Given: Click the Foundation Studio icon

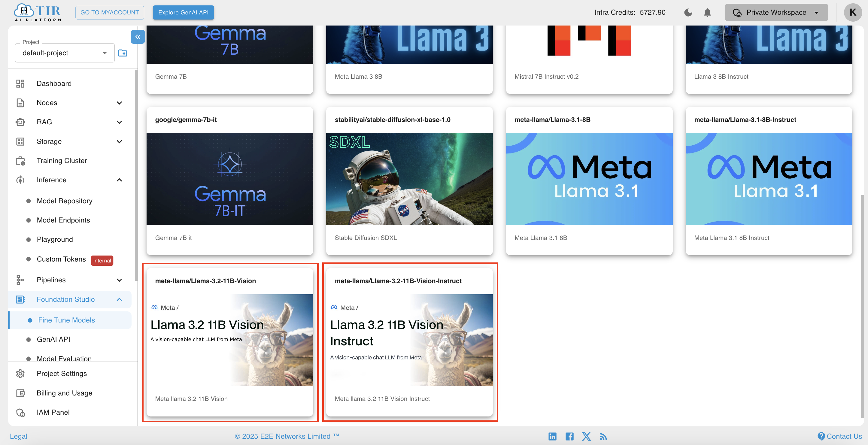Looking at the screenshot, I should (x=20, y=299).
